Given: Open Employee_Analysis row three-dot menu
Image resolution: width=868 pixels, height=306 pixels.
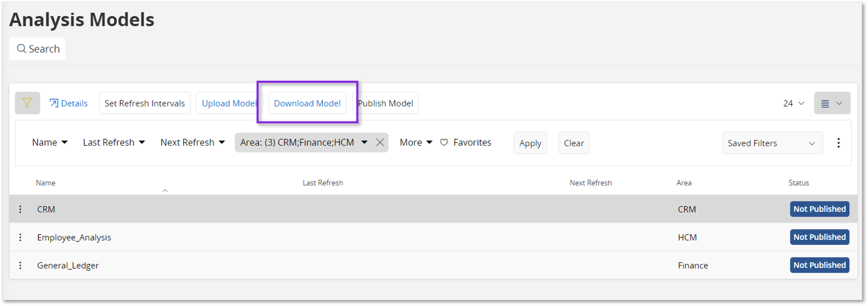Looking at the screenshot, I should pos(20,237).
